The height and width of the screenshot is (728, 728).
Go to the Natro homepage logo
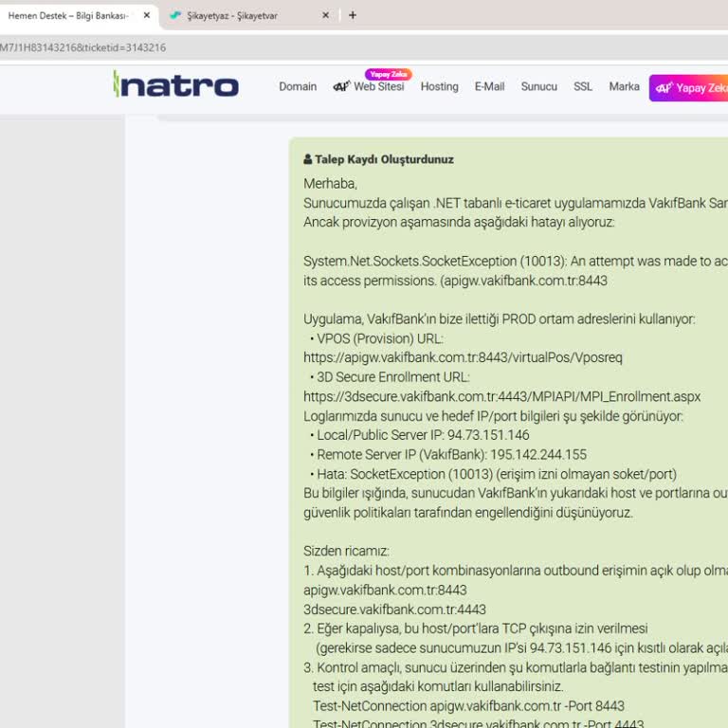pos(176,84)
